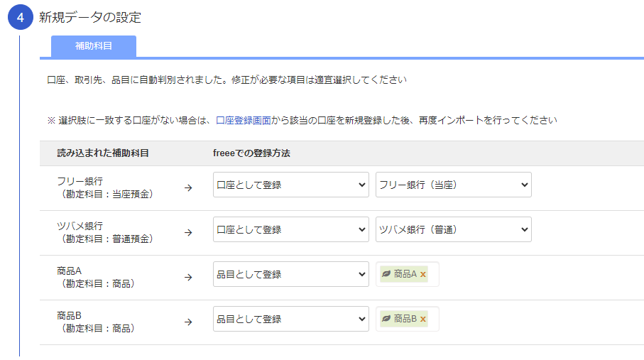The width and height of the screenshot is (644, 360).
Task: Click the 読み込まれた補助科目 column header
Action: coord(103,153)
